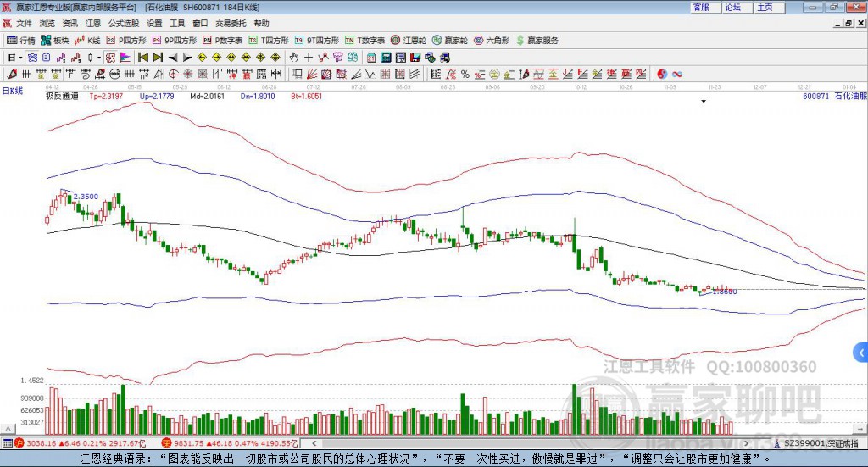Click the floppy disk save icon
This screenshot has width=868, height=467.
click(415, 58)
